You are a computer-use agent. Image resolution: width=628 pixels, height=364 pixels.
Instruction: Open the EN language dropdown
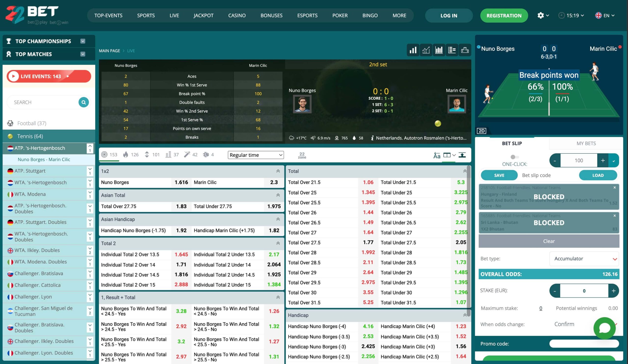pos(605,15)
